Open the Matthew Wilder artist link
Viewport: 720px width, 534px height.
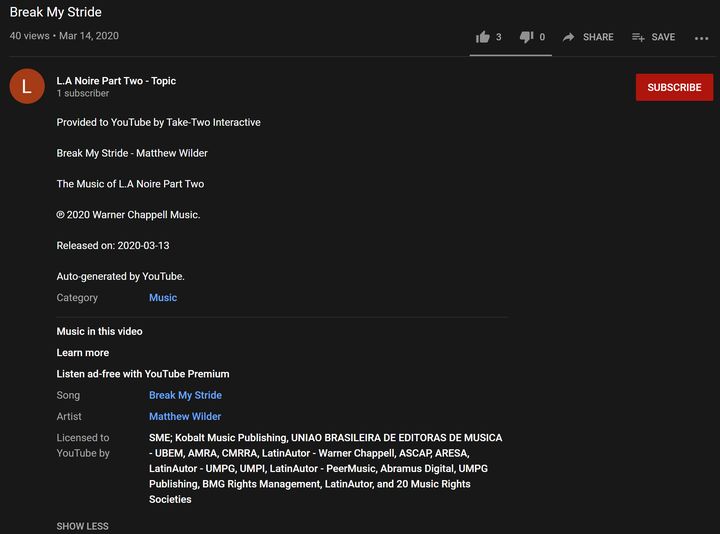coord(185,417)
